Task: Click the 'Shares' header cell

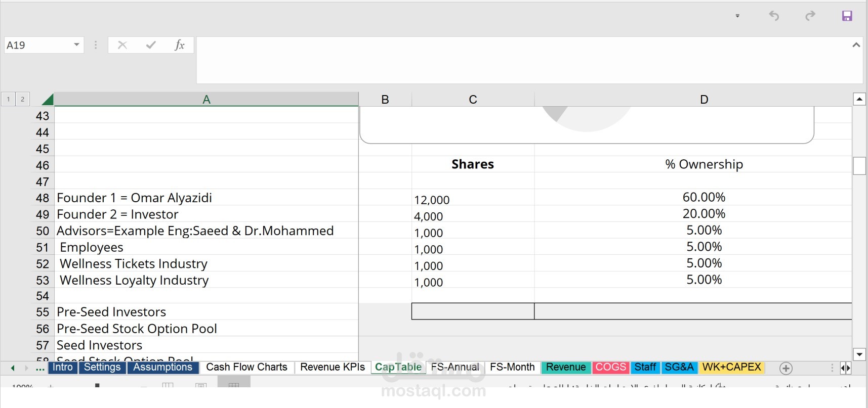Action: click(473, 164)
